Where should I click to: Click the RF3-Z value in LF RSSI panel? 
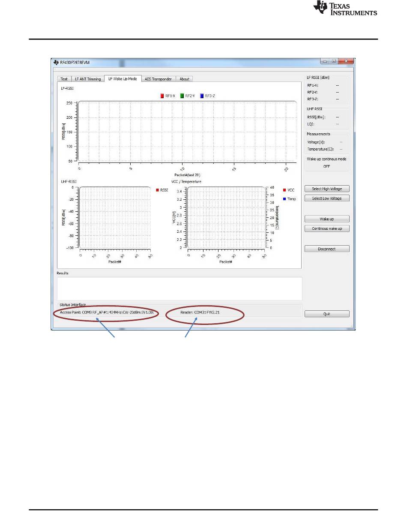pos(338,99)
